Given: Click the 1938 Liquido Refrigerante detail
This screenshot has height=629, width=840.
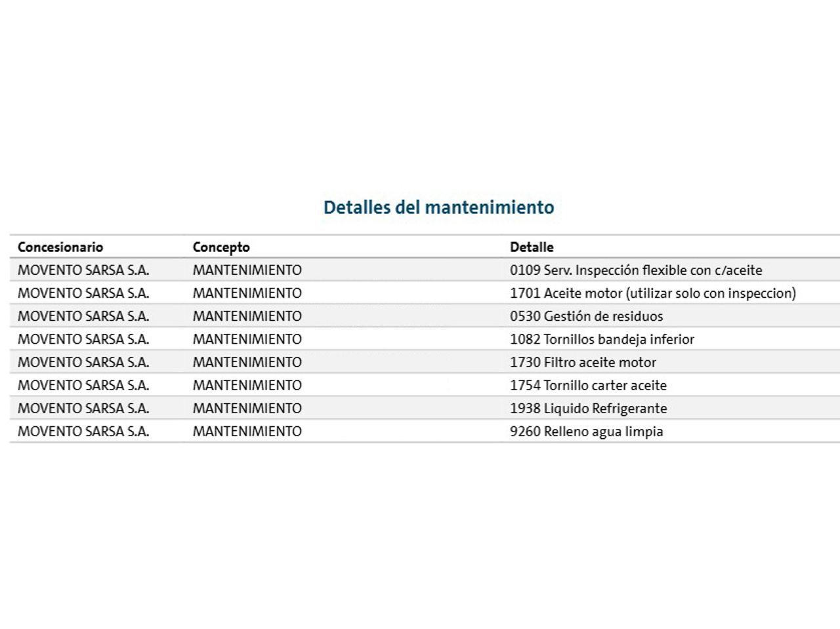Looking at the screenshot, I should (x=588, y=408).
